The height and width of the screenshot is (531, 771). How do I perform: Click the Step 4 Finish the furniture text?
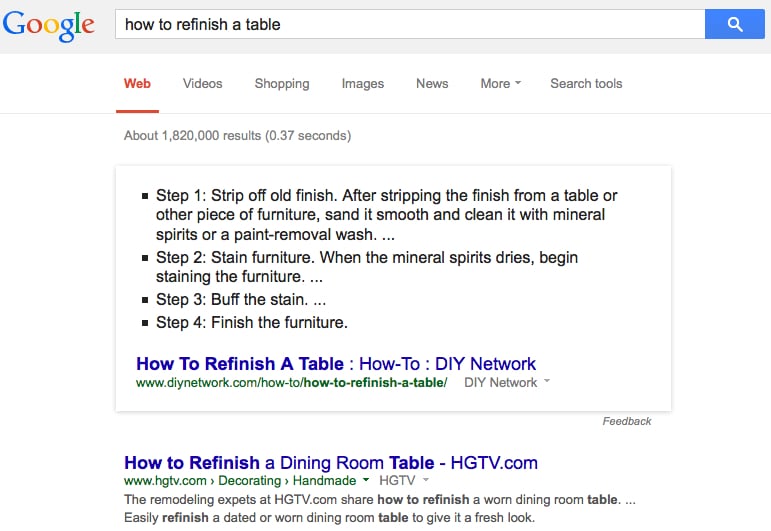251,322
